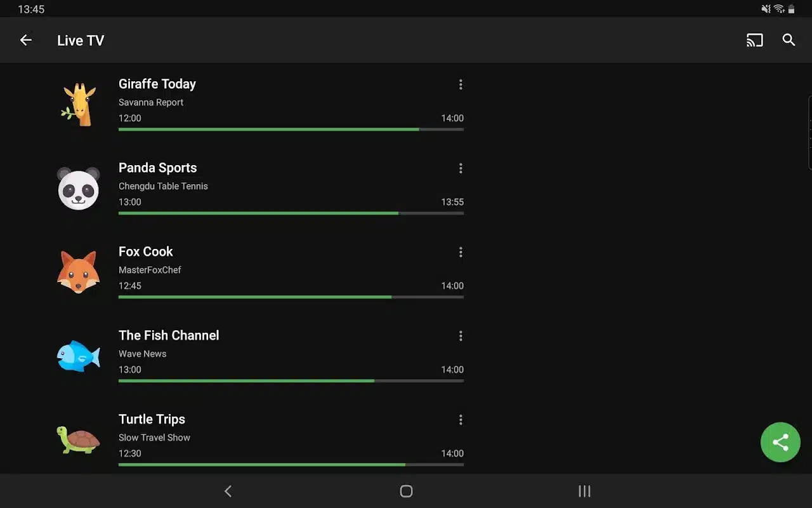Screen dimensions: 812x508
Task: Tap the recent apps navigation button
Action: click(x=584, y=491)
